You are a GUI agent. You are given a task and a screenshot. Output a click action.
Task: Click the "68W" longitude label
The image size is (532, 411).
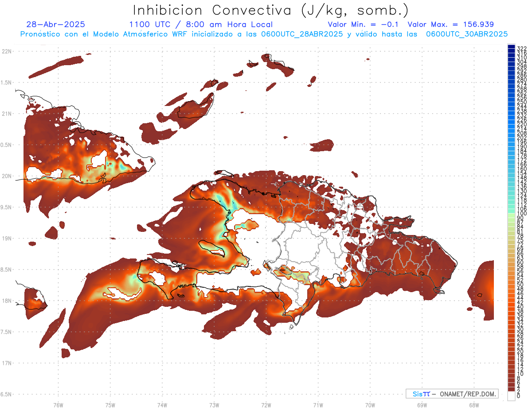click(x=473, y=405)
